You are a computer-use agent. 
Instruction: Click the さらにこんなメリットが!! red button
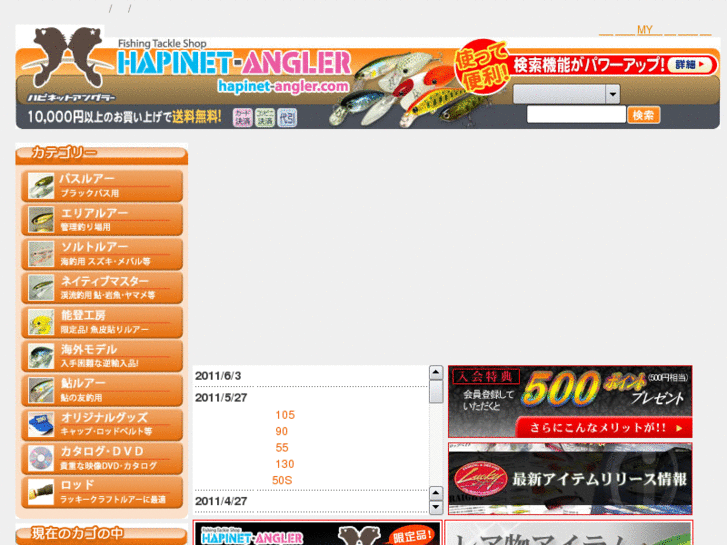(604, 428)
